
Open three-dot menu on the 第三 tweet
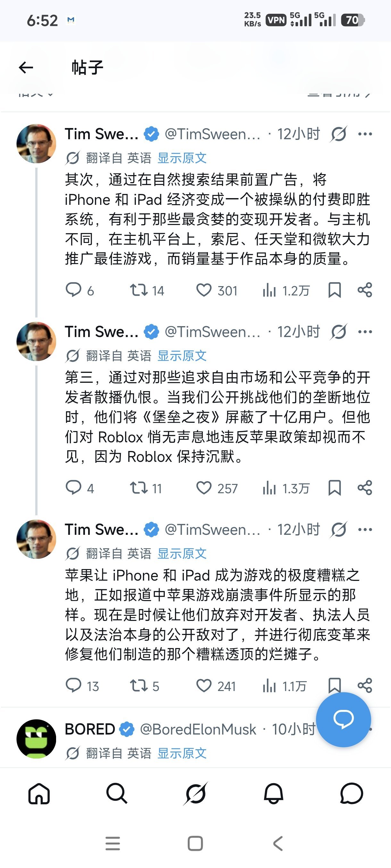365,332
